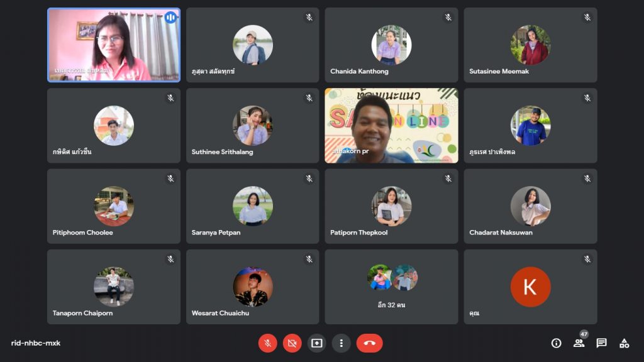Open the chat messages panel
The height and width of the screenshot is (362, 644).
tap(601, 343)
